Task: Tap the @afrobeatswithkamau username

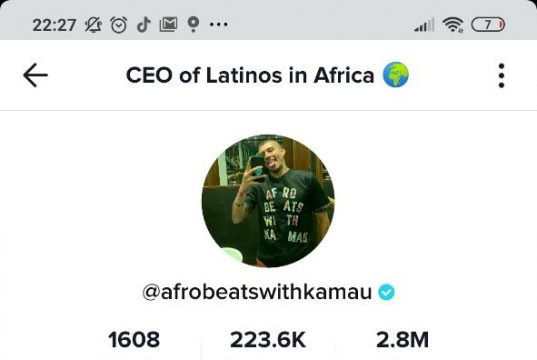Action: tap(257, 292)
